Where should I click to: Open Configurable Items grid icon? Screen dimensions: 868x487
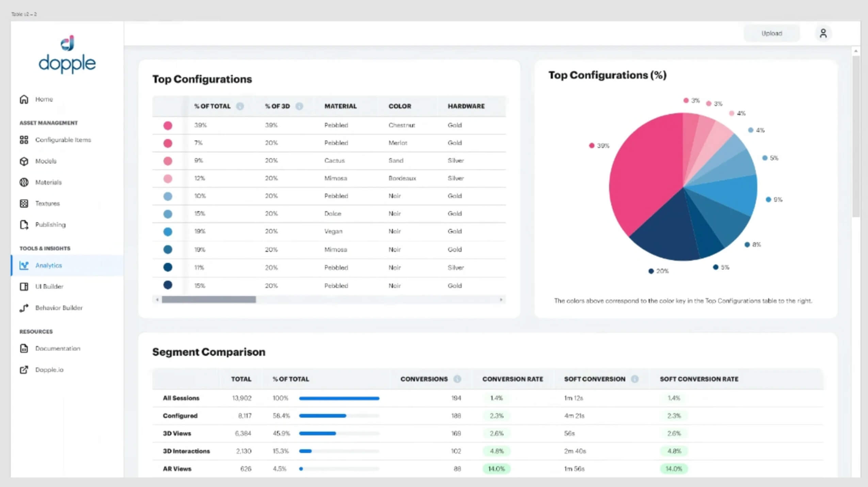coord(24,140)
